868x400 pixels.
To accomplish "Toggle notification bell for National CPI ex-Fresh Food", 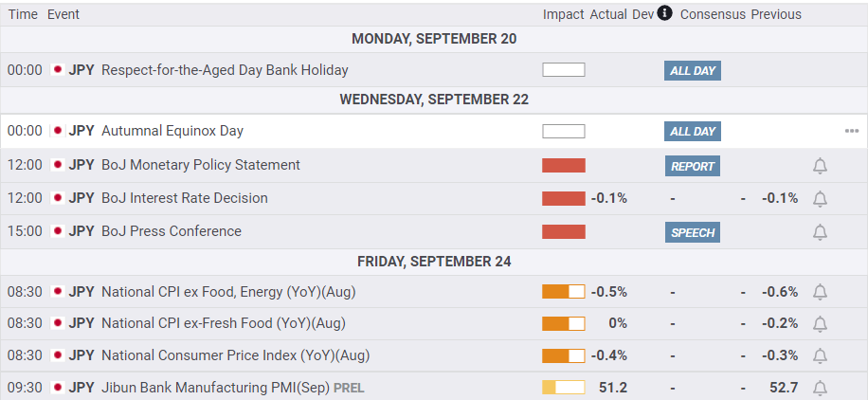I will 821,324.
